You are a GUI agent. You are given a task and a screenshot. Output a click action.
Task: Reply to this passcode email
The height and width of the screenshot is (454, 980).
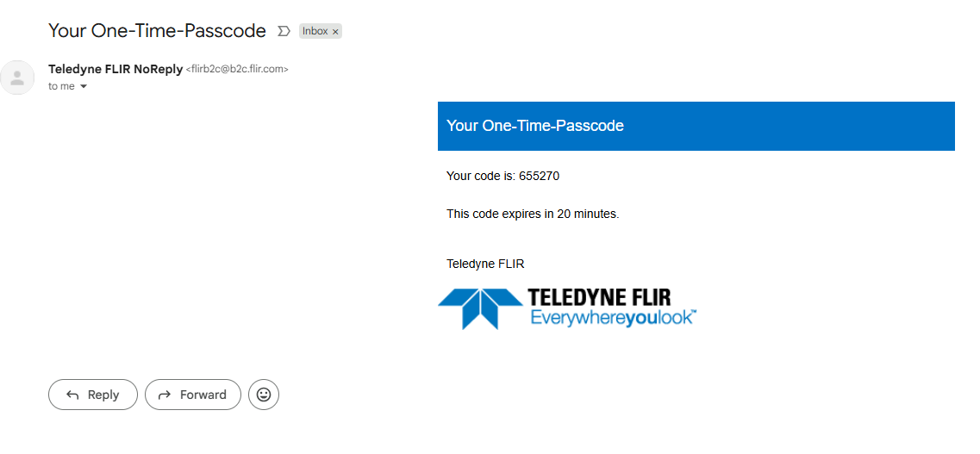click(93, 395)
